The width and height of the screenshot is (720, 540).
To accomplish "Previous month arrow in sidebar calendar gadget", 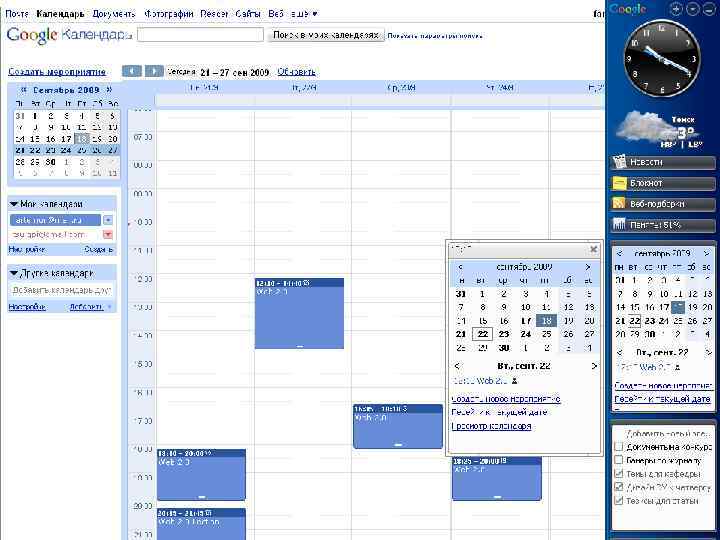I will point(619,253).
